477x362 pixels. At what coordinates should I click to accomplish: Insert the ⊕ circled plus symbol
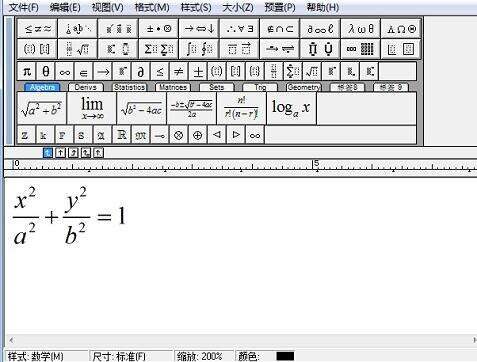click(x=198, y=135)
